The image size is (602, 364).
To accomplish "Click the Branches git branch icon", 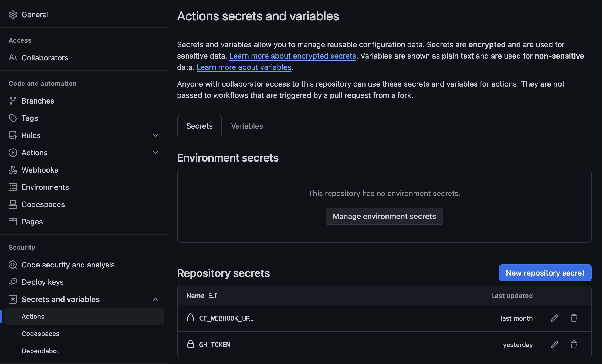I will point(13,101).
